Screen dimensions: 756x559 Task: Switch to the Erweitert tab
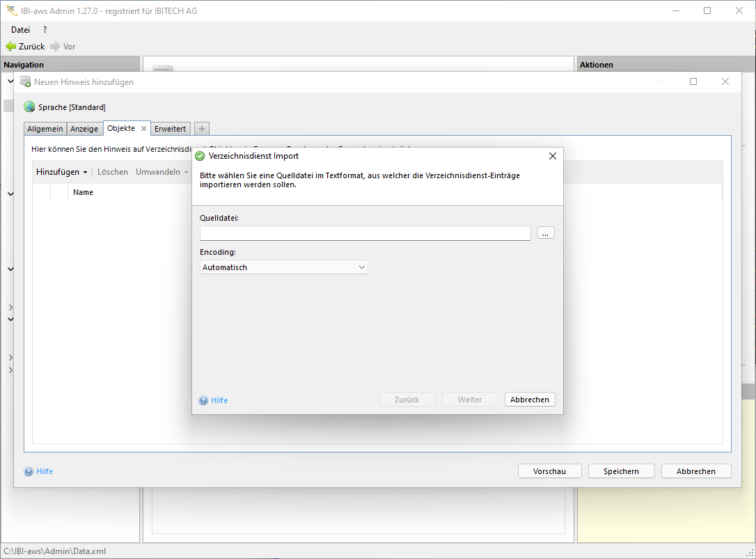pos(170,129)
